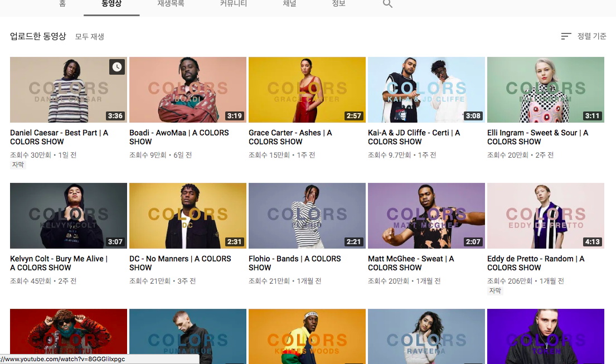Open the 채널 tab
The height and width of the screenshot is (364, 616).
pyautogui.click(x=289, y=4)
